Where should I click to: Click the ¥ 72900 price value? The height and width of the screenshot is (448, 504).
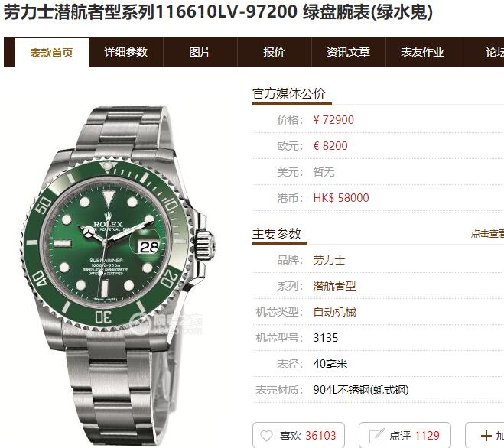(333, 120)
